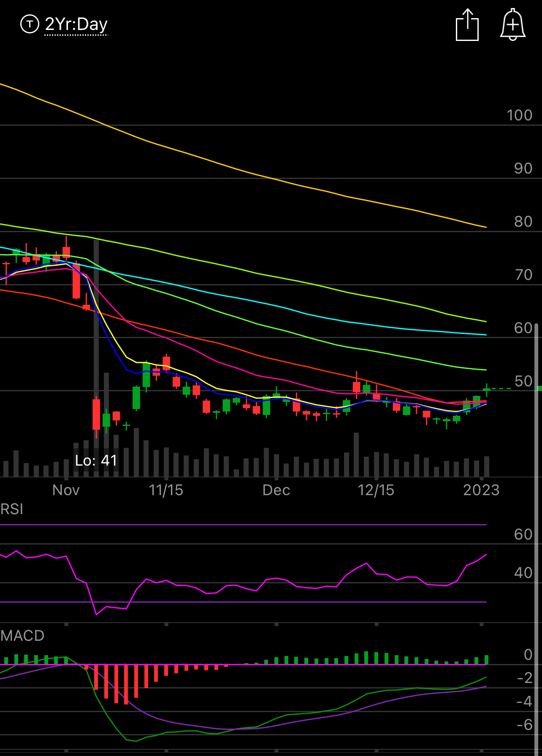
Task: Open the share/export icon
Action: 467,25
